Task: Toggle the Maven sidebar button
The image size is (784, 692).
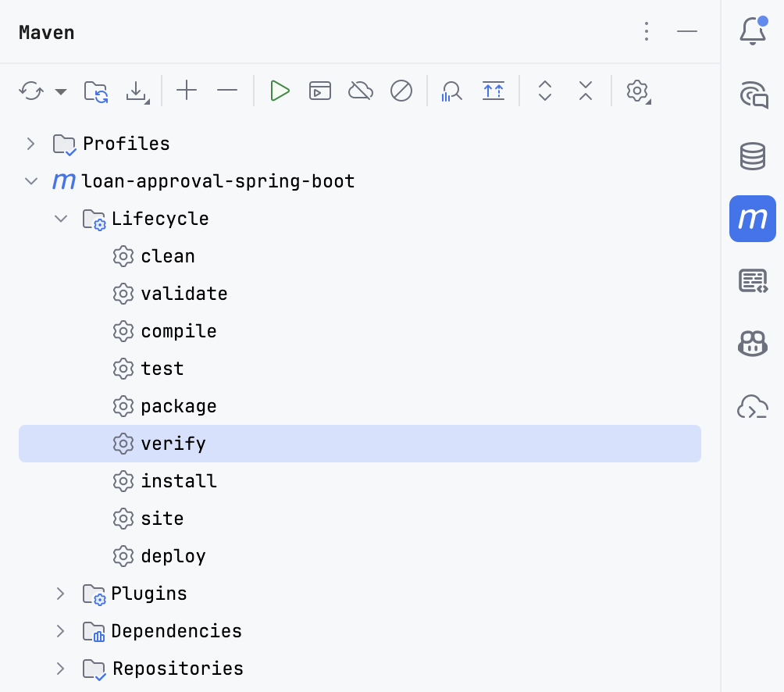Action: click(753, 219)
